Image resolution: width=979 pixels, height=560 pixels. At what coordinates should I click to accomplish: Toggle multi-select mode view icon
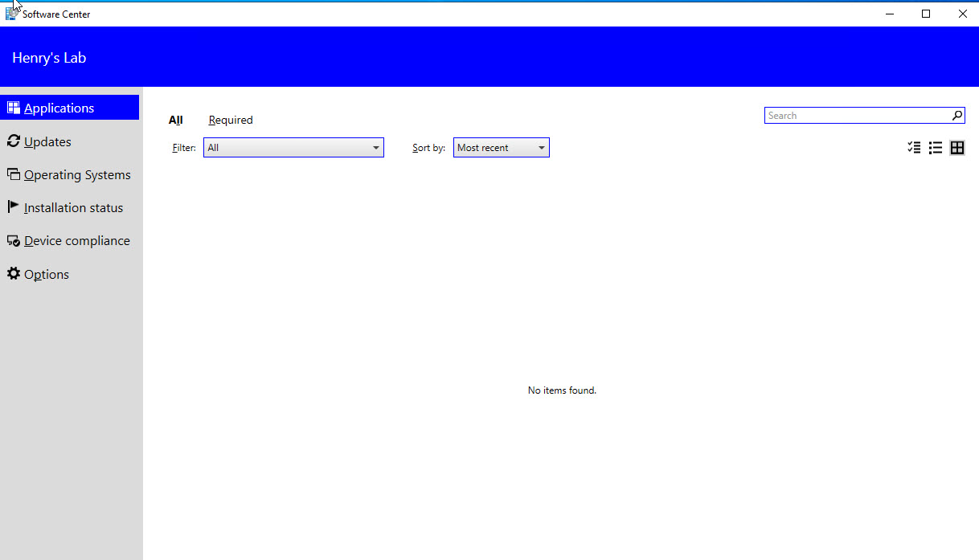coord(914,148)
